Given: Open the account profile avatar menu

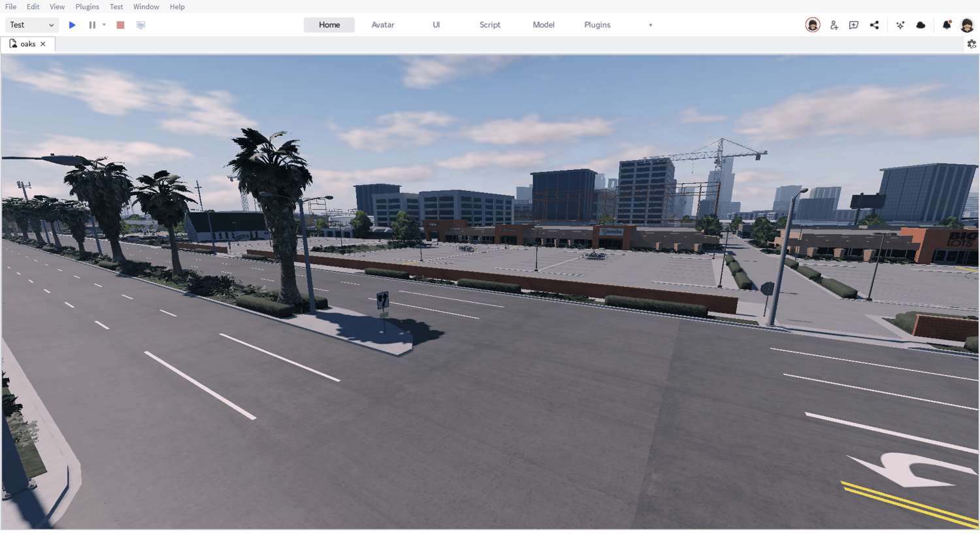Looking at the screenshot, I should 968,25.
